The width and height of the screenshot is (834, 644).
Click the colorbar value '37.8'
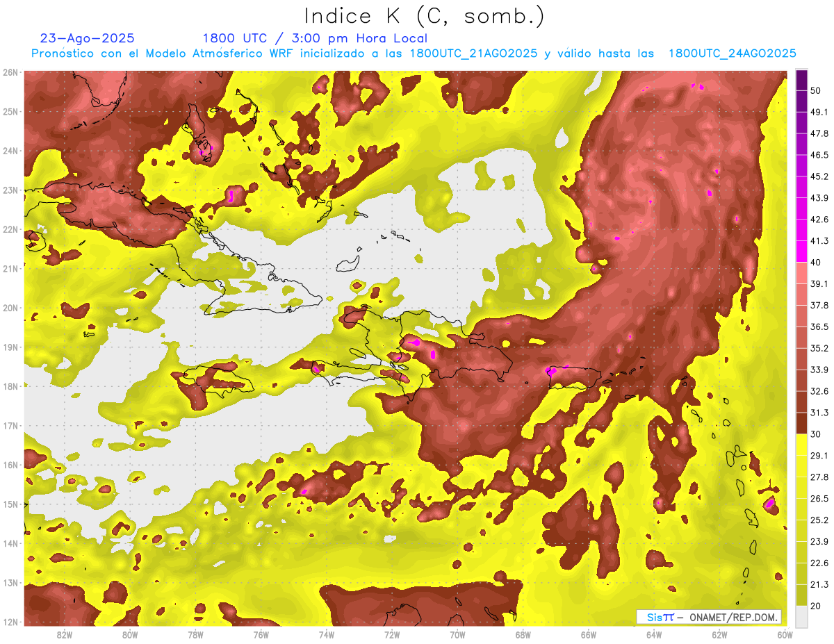click(819, 305)
